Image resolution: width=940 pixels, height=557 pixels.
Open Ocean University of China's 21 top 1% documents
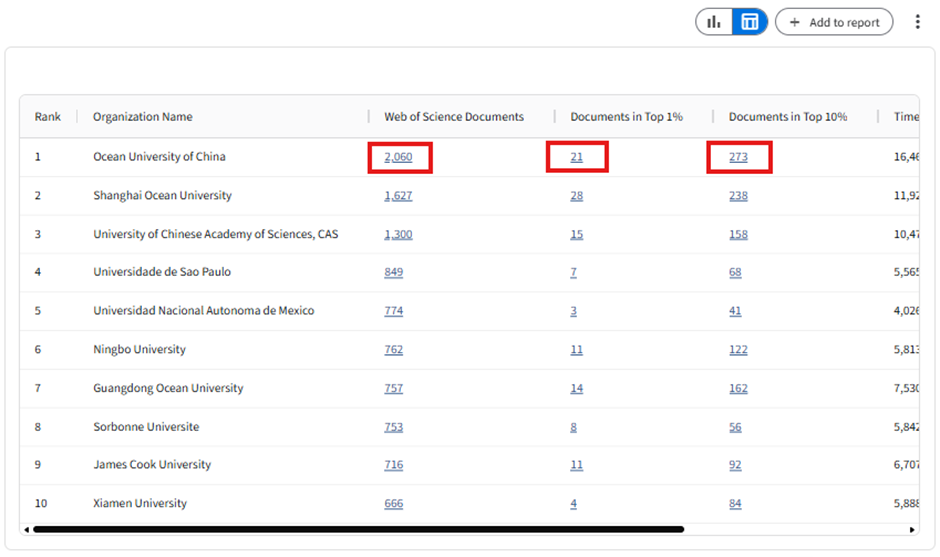click(576, 157)
